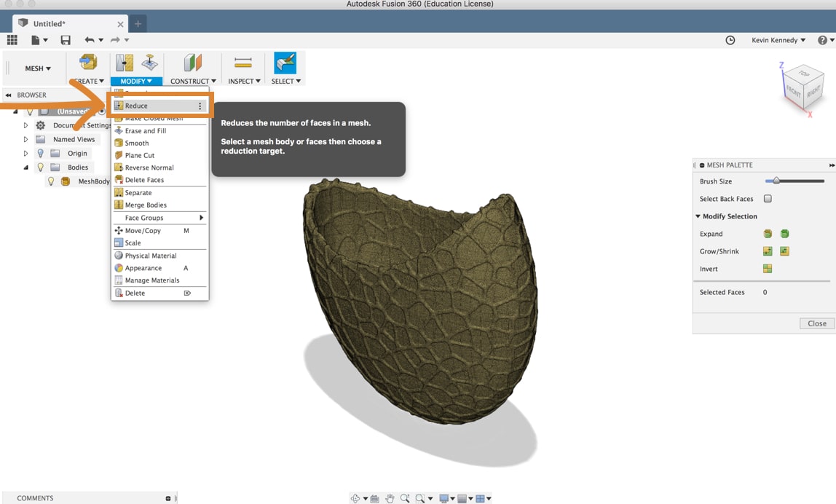Click the Invert selection icon
Viewport: 836px width, 504px height.
click(x=768, y=269)
